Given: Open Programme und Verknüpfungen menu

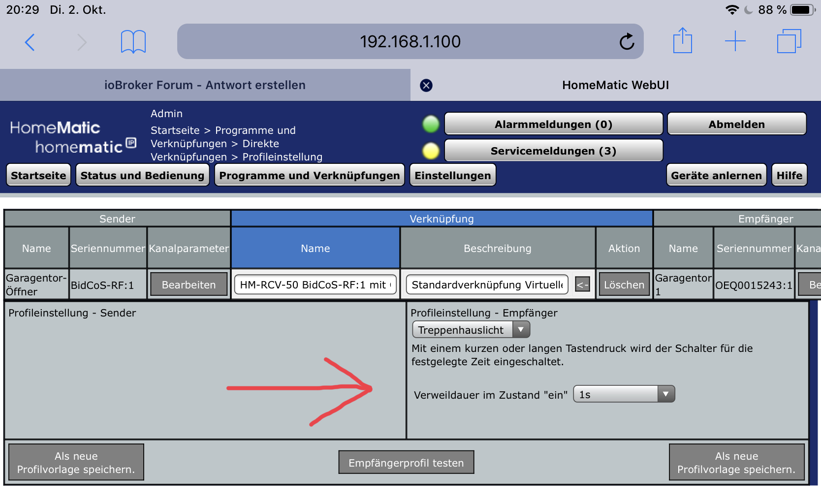Looking at the screenshot, I should tap(309, 175).
